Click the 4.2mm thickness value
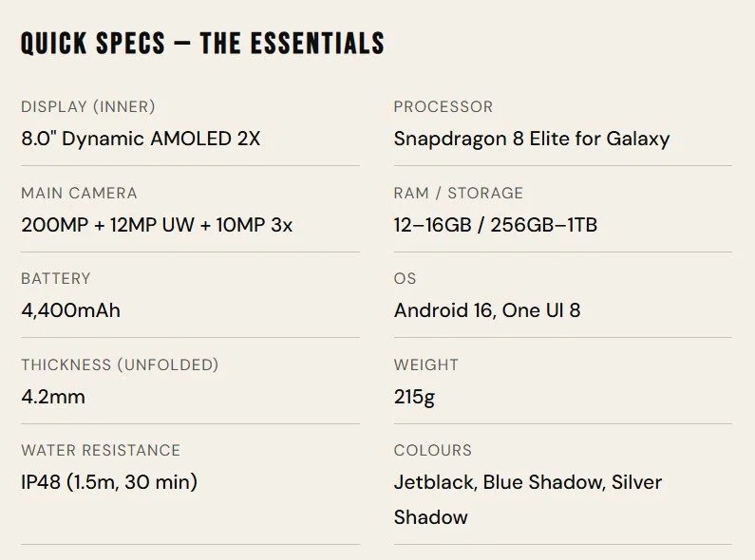 [x=53, y=396]
